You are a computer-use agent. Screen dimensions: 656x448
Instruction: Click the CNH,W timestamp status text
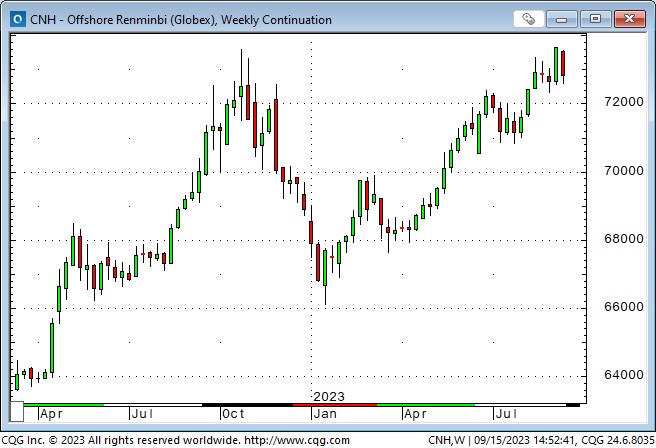click(x=541, y=440)
